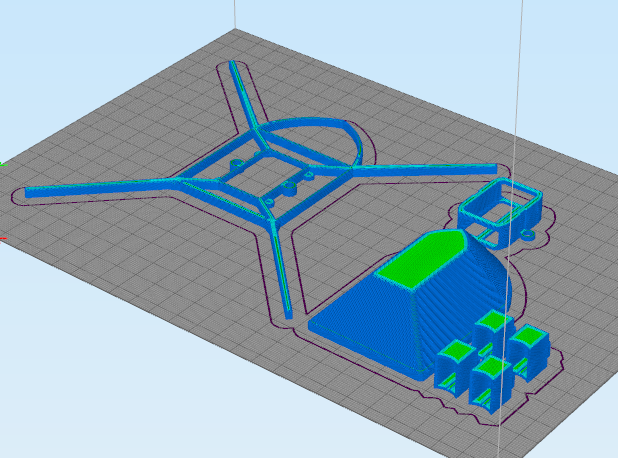This screenshot has width=618, height=458.
Task: Click the left circular mounting ring on frame
Action: [x=236, y=164]
